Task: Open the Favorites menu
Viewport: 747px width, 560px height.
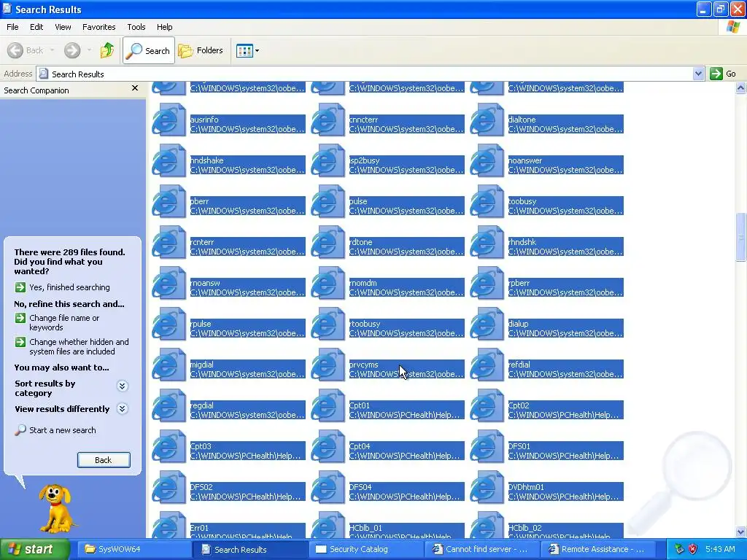Action: (98, 27)
